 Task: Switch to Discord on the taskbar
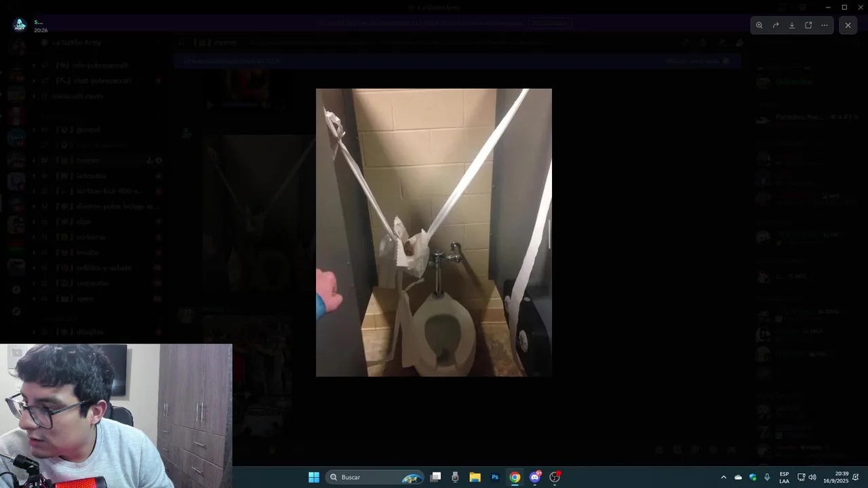click(535, 477)
